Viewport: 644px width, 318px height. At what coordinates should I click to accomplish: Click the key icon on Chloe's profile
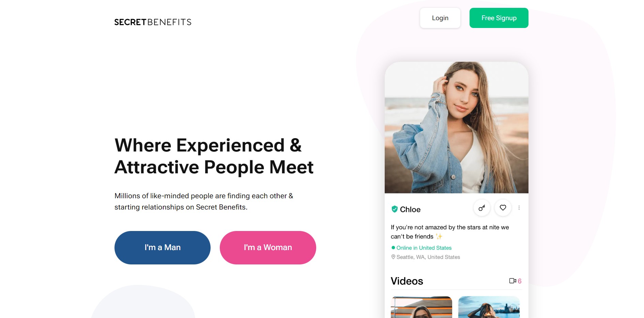[x=481, y=208]
